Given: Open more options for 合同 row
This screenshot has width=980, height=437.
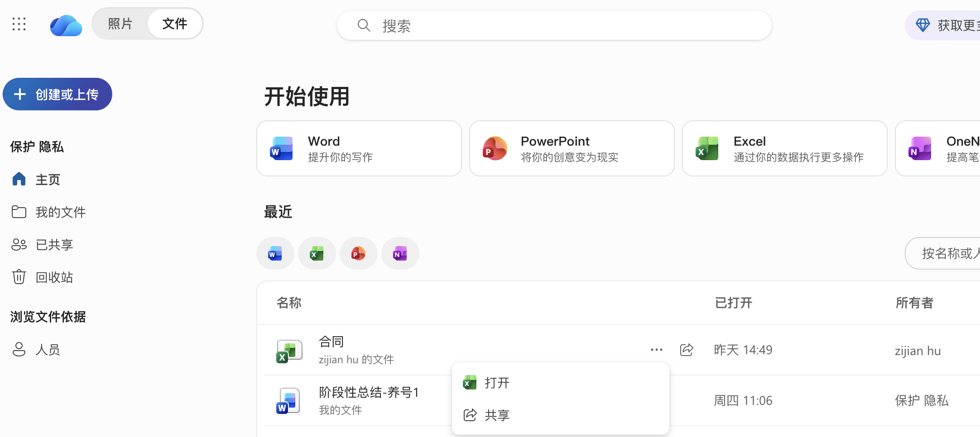Looking at the screenshot, I should point(657,350).
